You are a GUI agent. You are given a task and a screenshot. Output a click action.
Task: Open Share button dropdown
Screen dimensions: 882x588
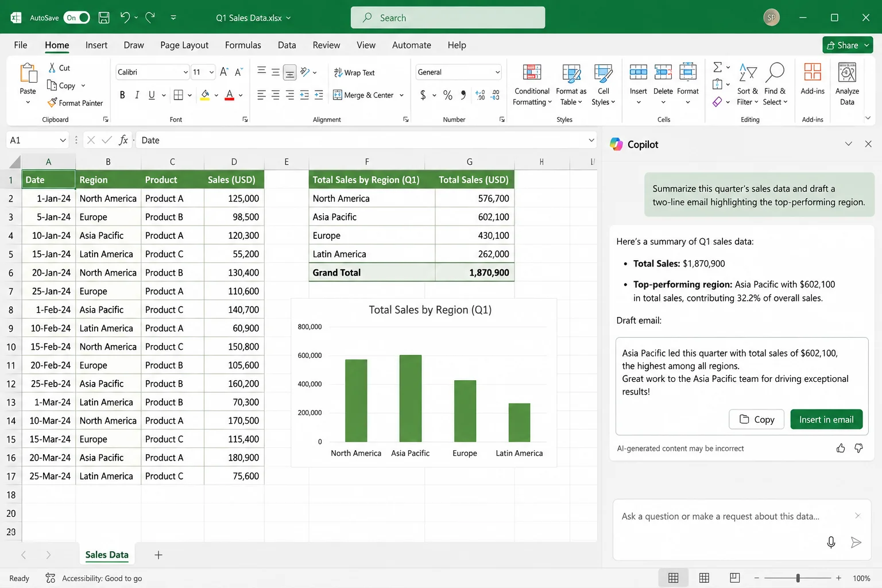tap(867, 45)
